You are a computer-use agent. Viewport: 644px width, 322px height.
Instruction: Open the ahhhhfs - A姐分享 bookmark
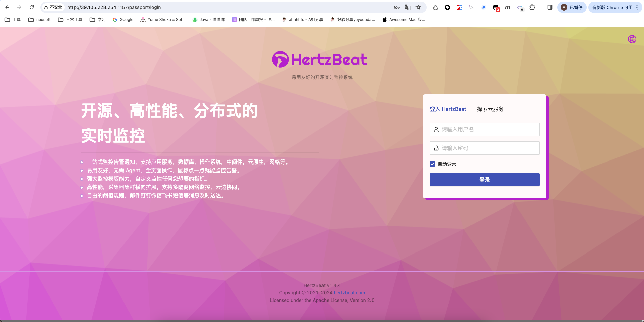click(302, 20)
